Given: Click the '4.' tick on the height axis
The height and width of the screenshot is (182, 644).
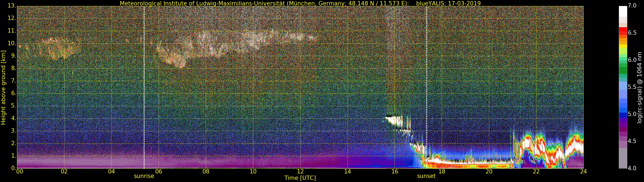Looking at the screenshot, I should click(14, 118).
